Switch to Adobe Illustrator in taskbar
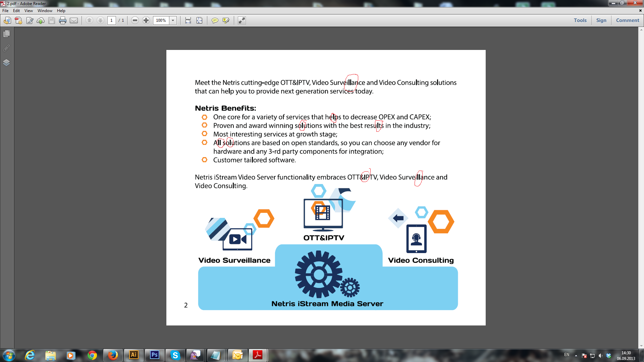The width and height of the screenshot is (644, 362). (x=133, y=355)
